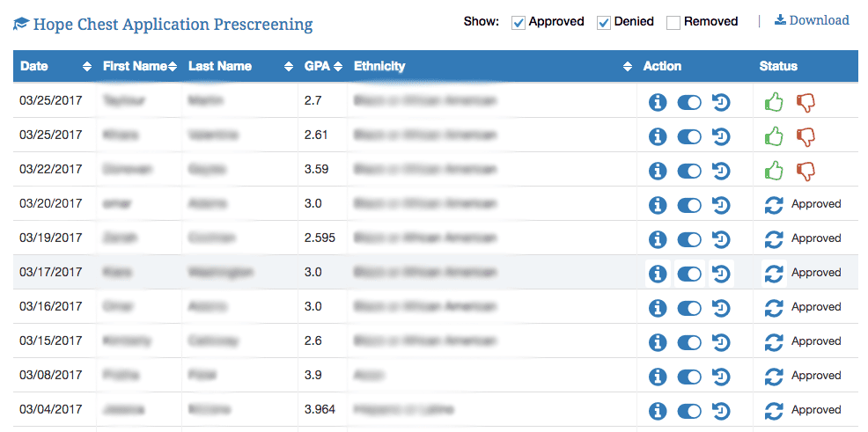Sort by the GPA column arrows
This screenshot has width=868, height=432.
[338, 67]
